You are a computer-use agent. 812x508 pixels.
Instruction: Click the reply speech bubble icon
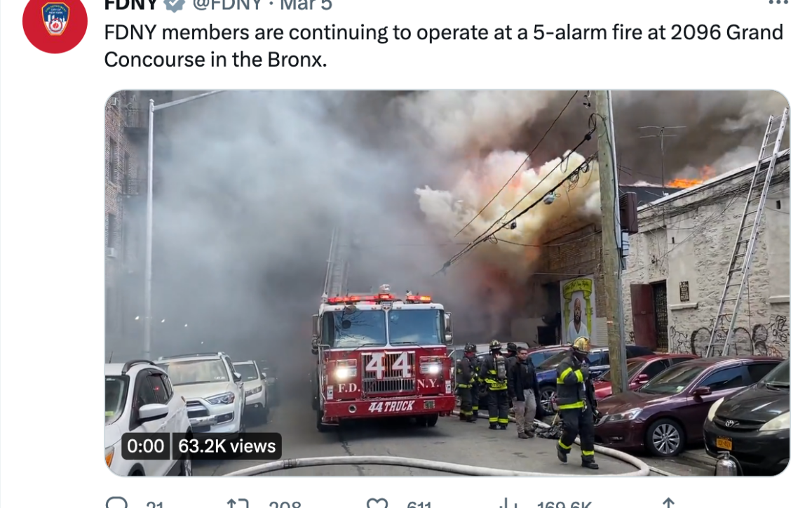click(116, 503)
